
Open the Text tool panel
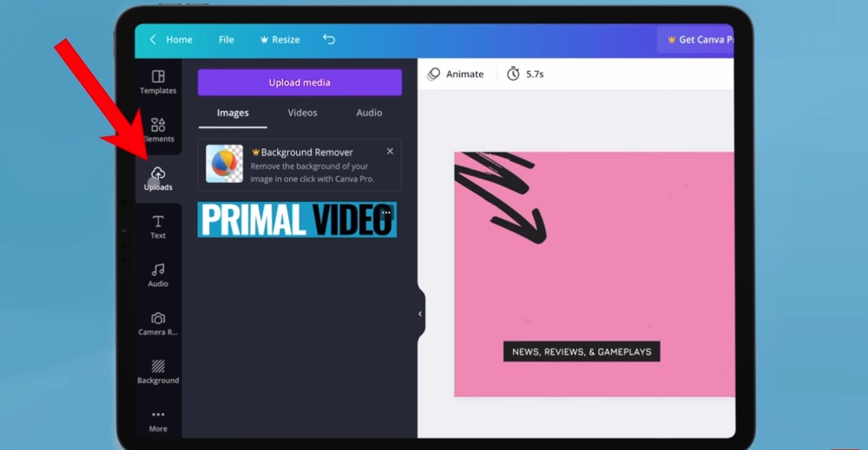click(158, 227)
